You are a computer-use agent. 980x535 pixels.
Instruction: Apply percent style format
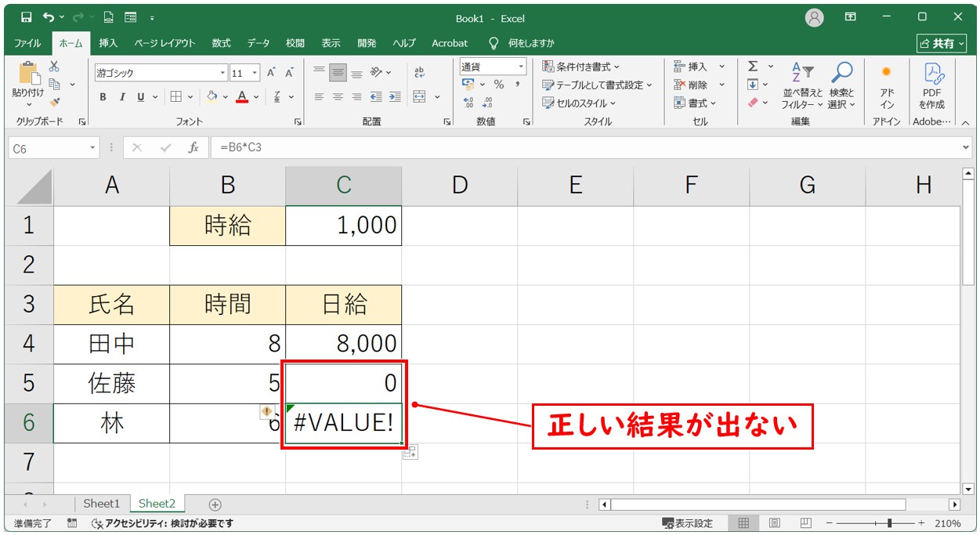[x=499, y=85]
